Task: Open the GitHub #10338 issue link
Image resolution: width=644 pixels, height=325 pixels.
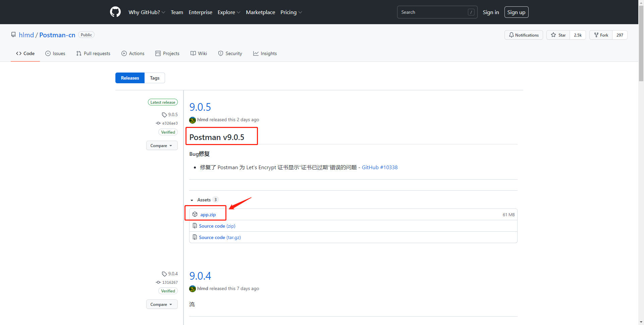Action: click(x=380, y=167)
